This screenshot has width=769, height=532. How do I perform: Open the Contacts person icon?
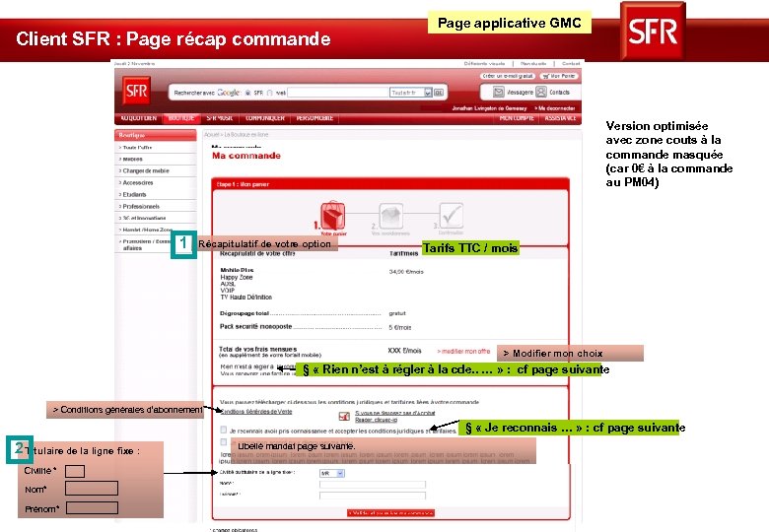[541, 92]
